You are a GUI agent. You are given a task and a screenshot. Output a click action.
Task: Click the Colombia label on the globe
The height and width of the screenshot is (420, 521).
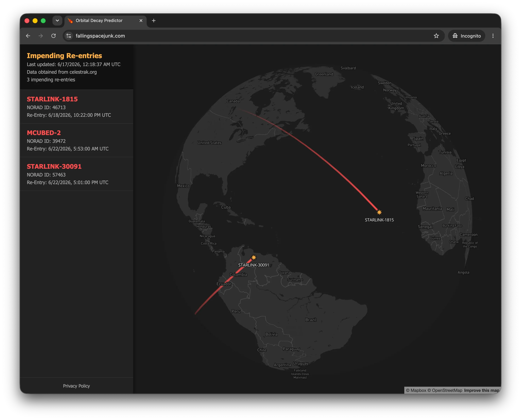point(238,275)
